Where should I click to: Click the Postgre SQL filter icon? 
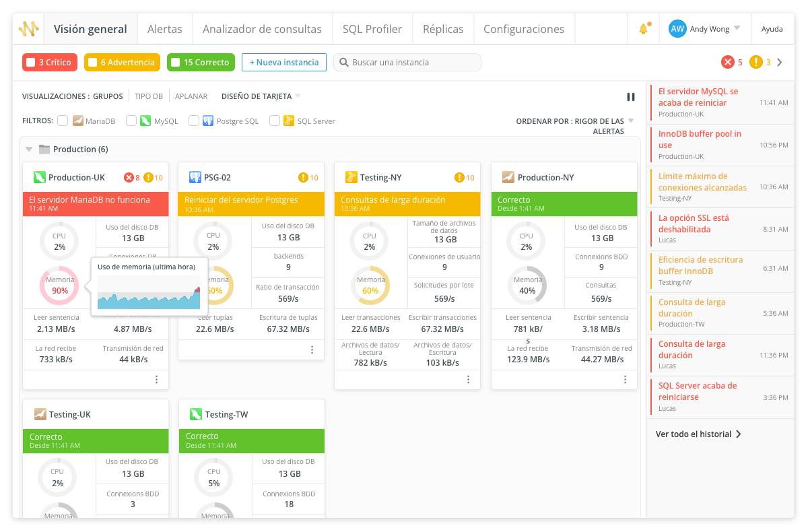pos(208,121)
